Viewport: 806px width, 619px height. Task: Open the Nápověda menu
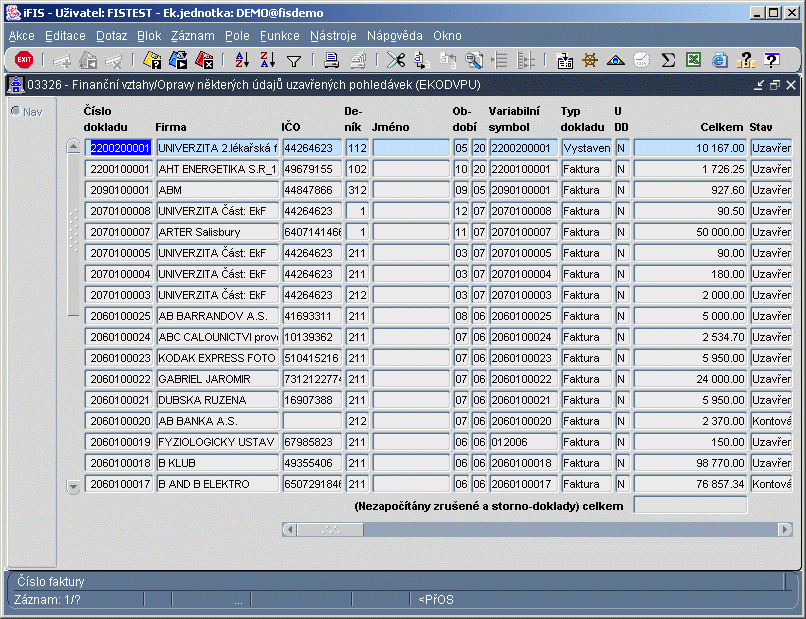click(x=395, y=36)
